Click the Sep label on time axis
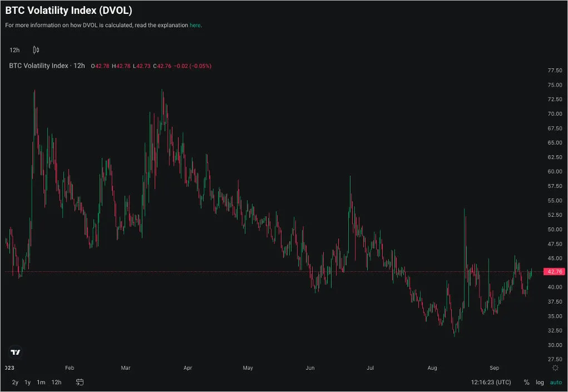Image resolution: width=568 pixels, height=392 pixels. point(494,368)
